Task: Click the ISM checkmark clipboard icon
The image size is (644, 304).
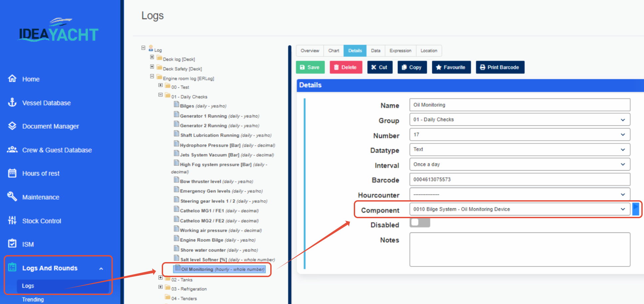Action: tap(12, 244)
